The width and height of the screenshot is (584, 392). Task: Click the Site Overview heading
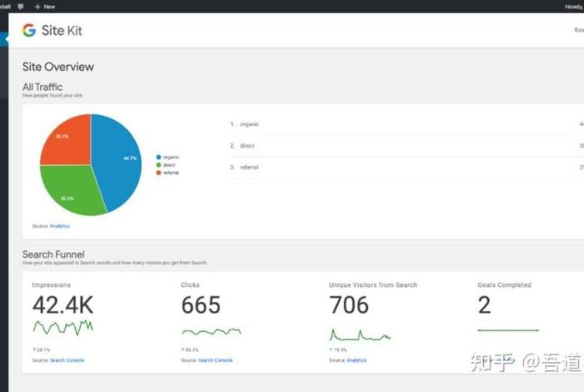coord(58,67)
